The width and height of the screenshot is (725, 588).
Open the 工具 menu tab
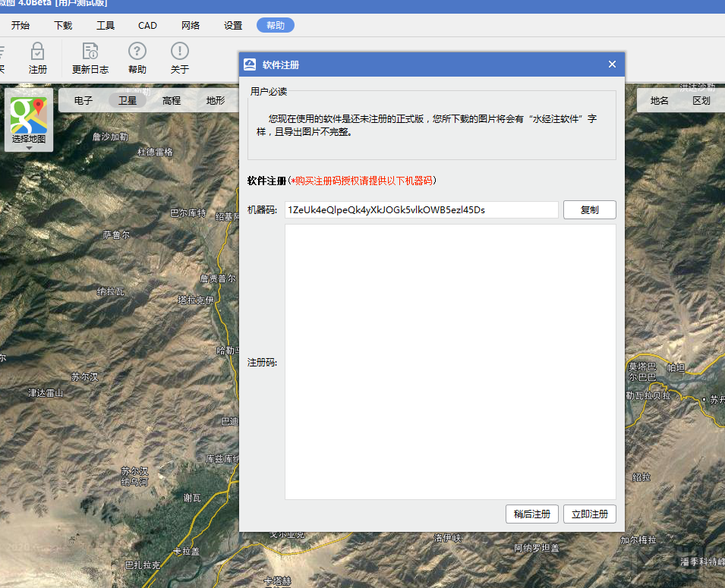coord(106,26)
